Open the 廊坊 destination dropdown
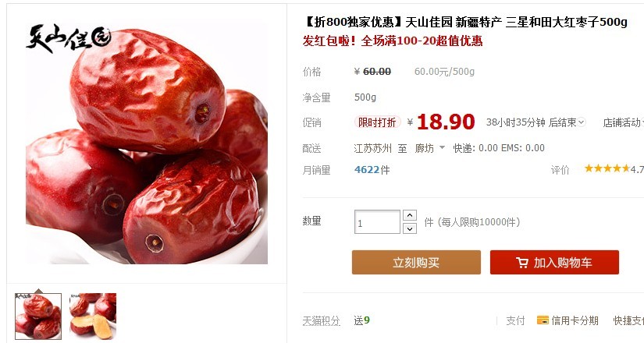 (429, 148)
